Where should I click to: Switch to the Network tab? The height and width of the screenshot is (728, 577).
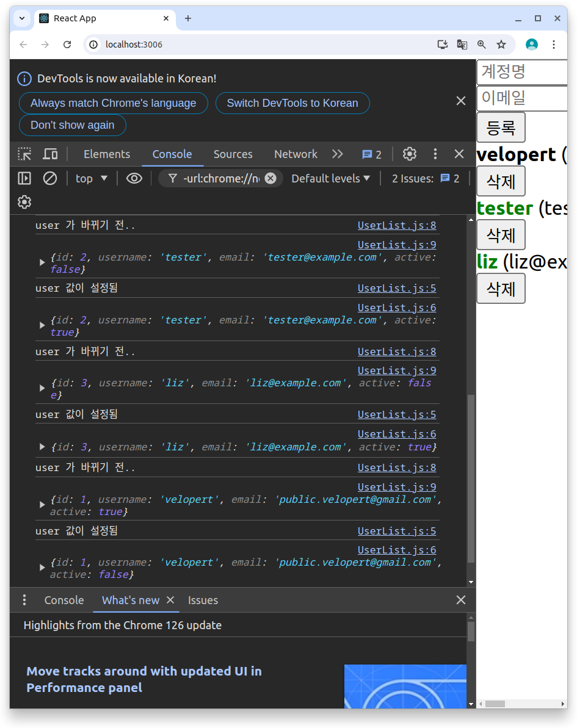296,154
